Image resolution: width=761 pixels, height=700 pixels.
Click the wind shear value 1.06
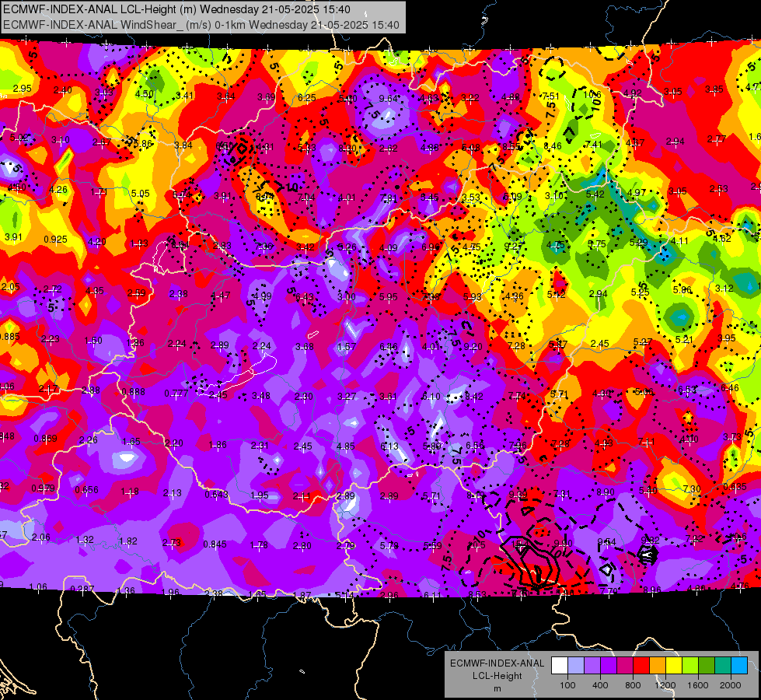click(38, 586)
